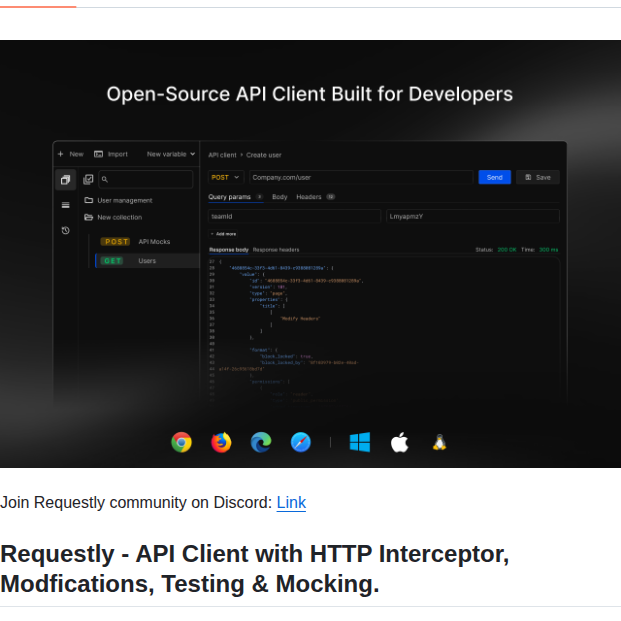Screen dimensions: 621x621
Task: Click the Safari compass icon
Action: click(x=300, y=442)
